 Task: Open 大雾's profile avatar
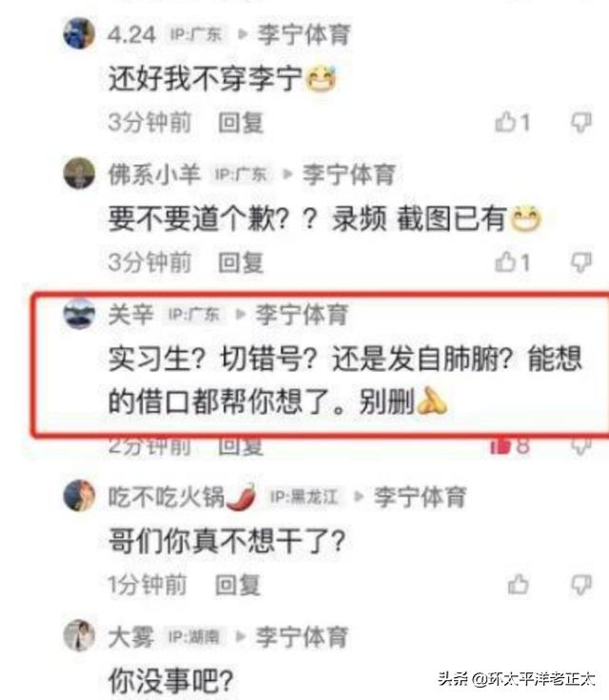79,635
